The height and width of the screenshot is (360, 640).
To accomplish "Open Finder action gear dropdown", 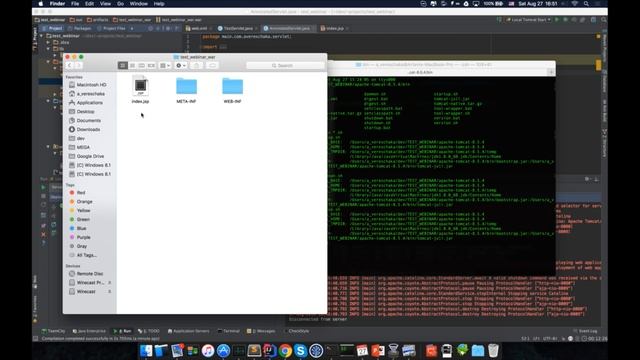I will pos(181,65).
